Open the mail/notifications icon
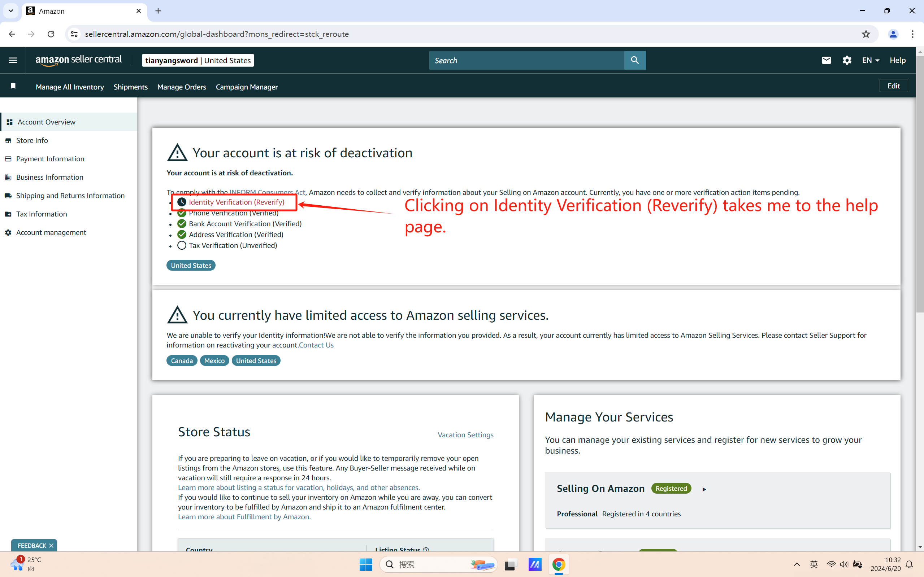 [826, 60]
